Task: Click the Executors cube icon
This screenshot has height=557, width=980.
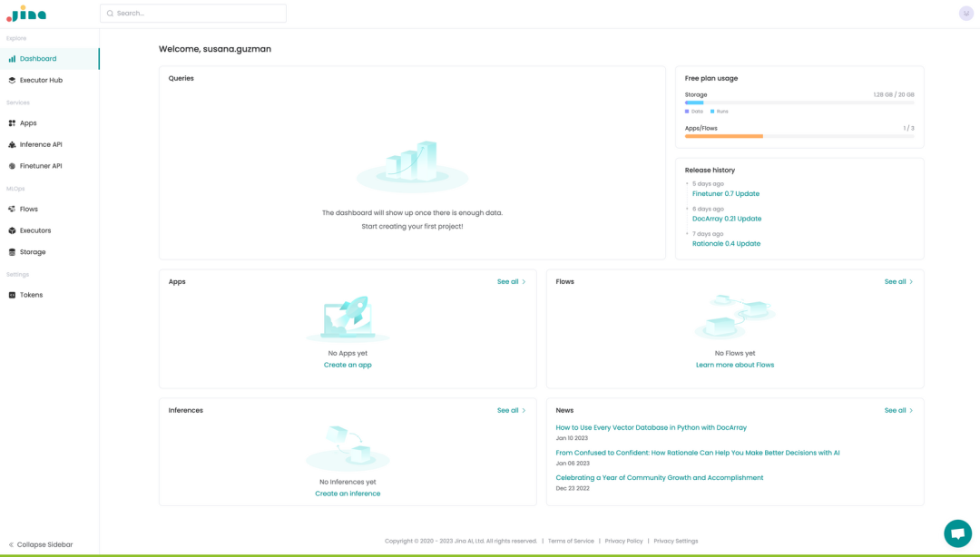Action: pos(12,230)
